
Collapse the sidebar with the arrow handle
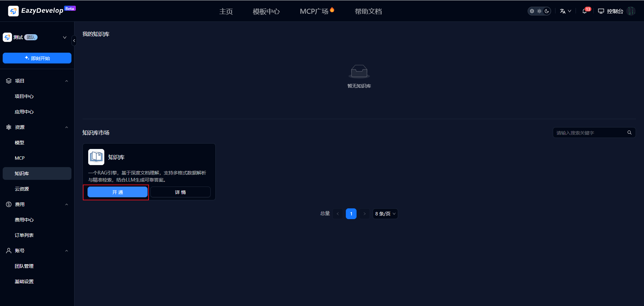(74, 41)
